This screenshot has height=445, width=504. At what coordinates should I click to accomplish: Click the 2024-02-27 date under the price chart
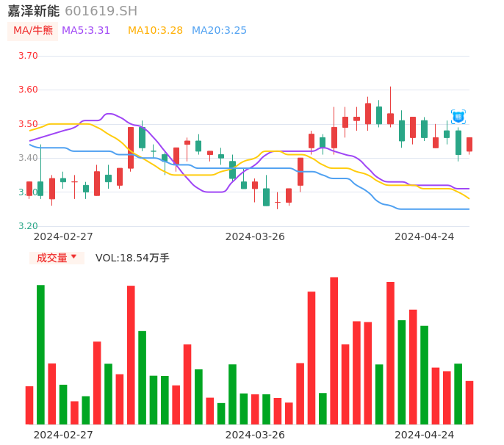[x=63, y=236]
